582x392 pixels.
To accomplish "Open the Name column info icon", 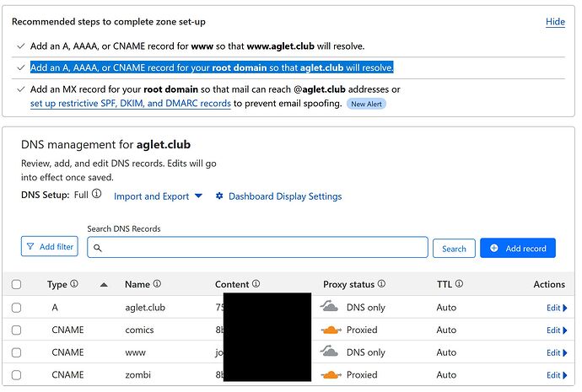I will [157, 284].
